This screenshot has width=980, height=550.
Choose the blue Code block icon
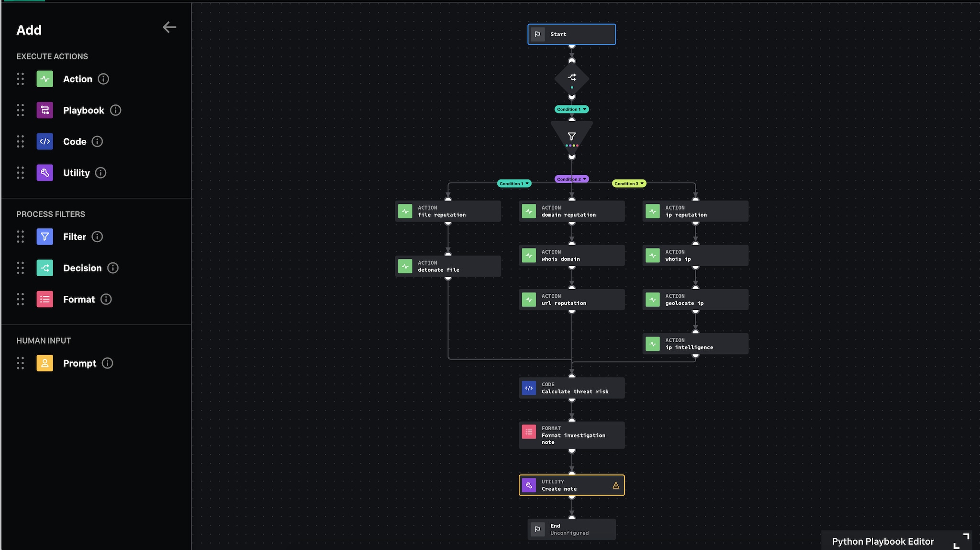pos(45,141)
